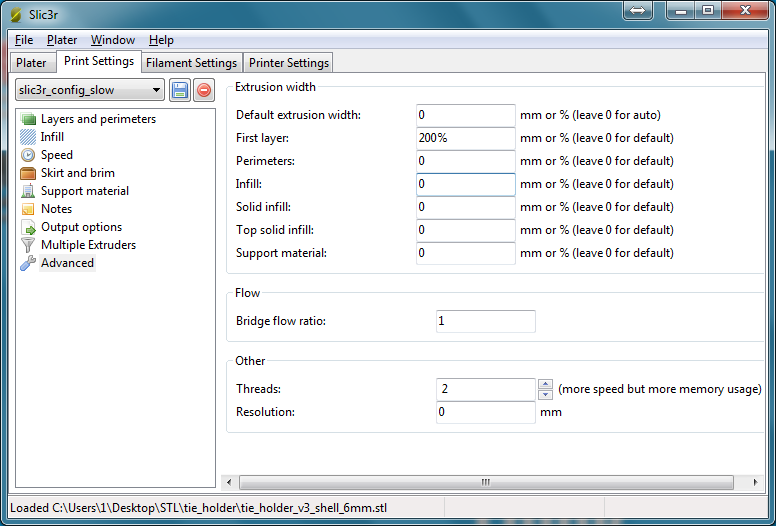This screenshot has width=776, height=526.
Task: Click the Layers and perimeters icon
Action: pos(28,119)
